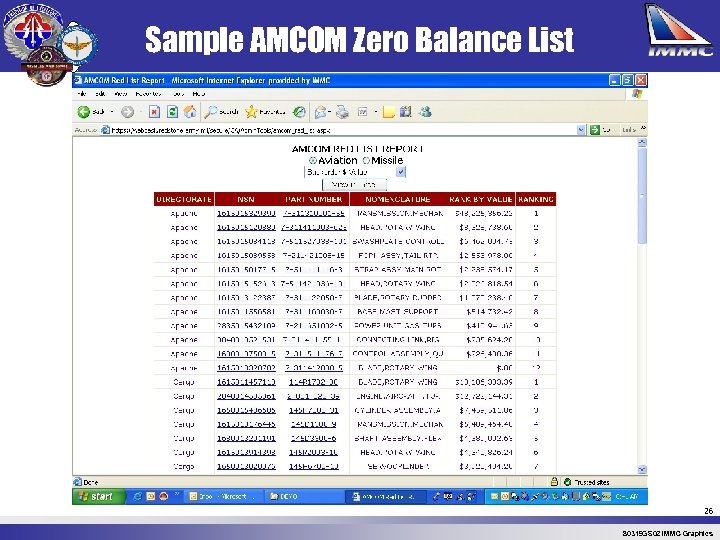Open the Help menu
Screen dimensions: 720x540
tap(198, 94)
